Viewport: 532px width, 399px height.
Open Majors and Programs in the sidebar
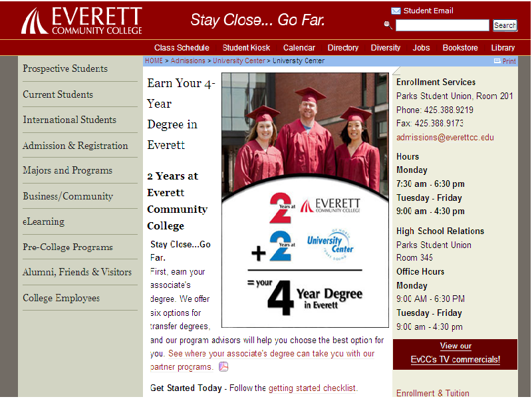(x=68, y=170)
